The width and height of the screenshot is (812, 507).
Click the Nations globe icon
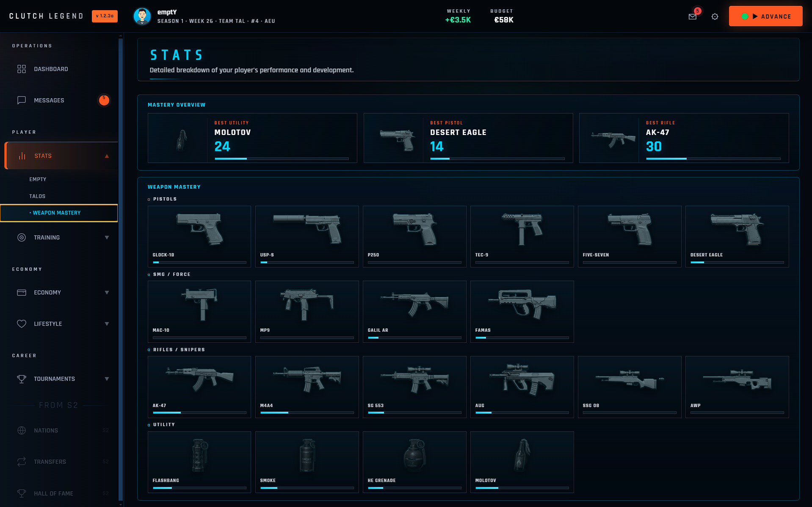click(x=22, y=430)
